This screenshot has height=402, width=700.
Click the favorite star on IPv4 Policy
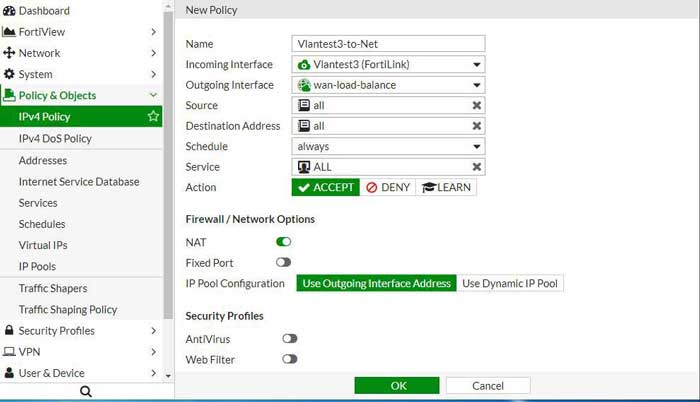point(153,116)
